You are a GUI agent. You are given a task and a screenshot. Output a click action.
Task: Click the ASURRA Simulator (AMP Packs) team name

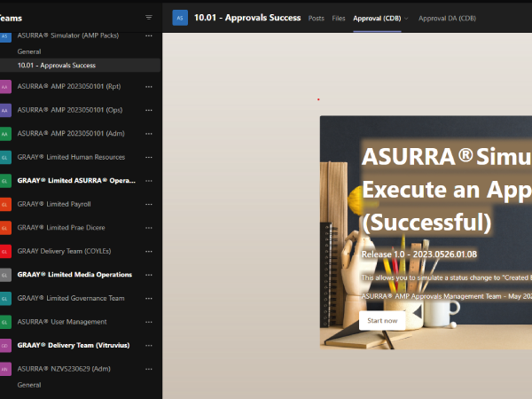[68, 35]
